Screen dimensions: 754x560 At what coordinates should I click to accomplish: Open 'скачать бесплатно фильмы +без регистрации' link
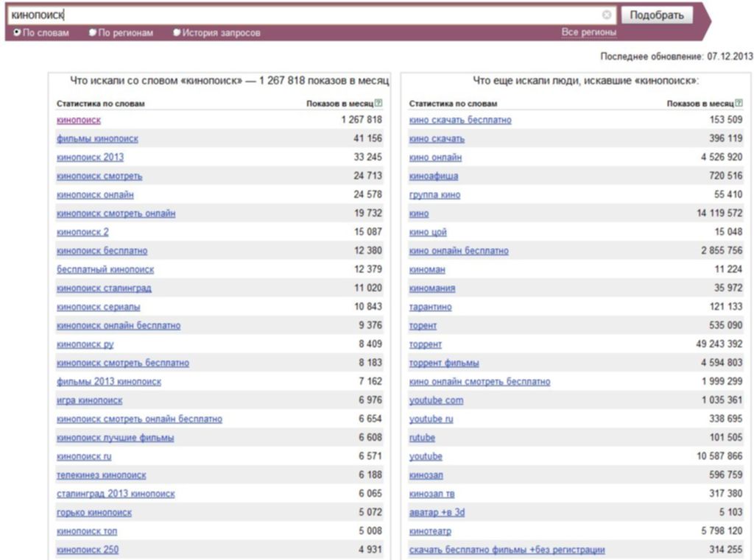click(x=507, y=550)
